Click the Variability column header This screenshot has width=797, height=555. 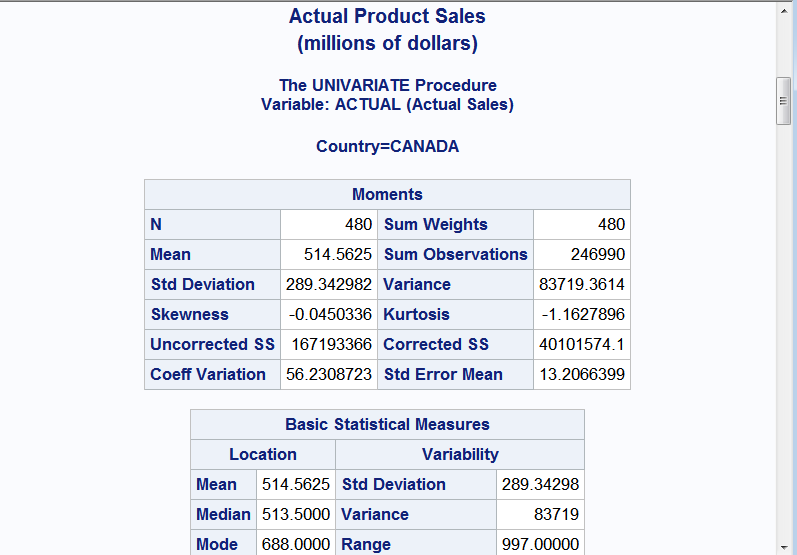tap(460, 454)
